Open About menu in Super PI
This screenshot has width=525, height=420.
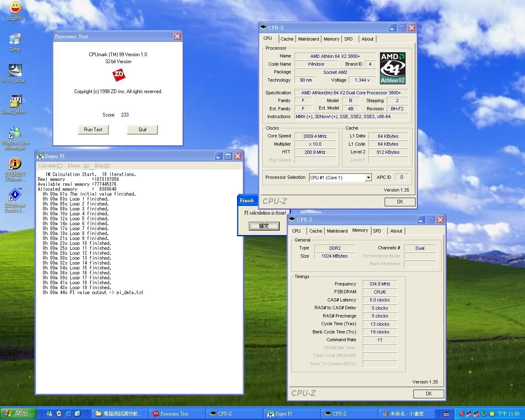point(78,166)
